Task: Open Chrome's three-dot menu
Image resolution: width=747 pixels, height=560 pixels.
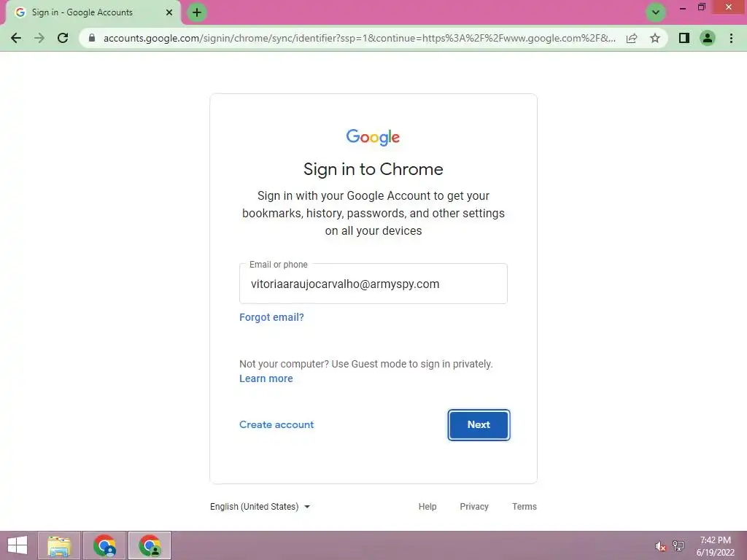Action: [731, 38]
